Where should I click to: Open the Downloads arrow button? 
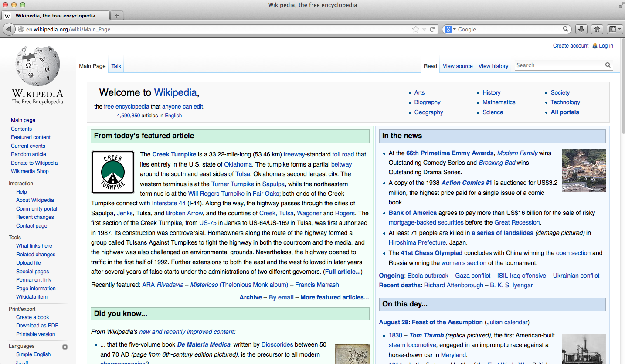pos(581,29)
